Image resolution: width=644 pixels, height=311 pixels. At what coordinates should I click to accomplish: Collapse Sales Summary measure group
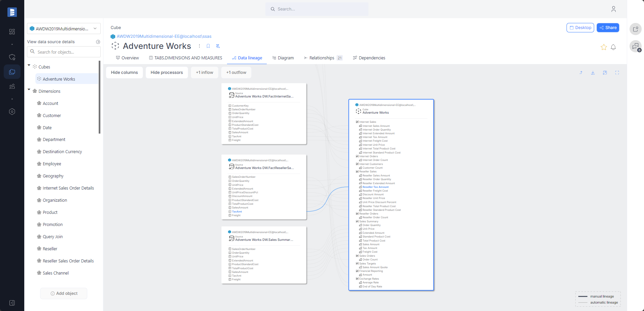coord(357,222)
